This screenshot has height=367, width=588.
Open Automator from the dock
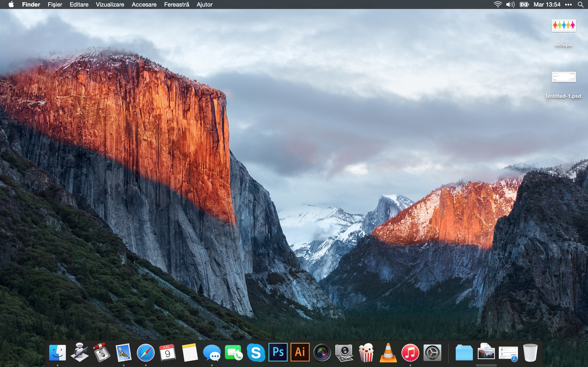click(x=79, y=353)
